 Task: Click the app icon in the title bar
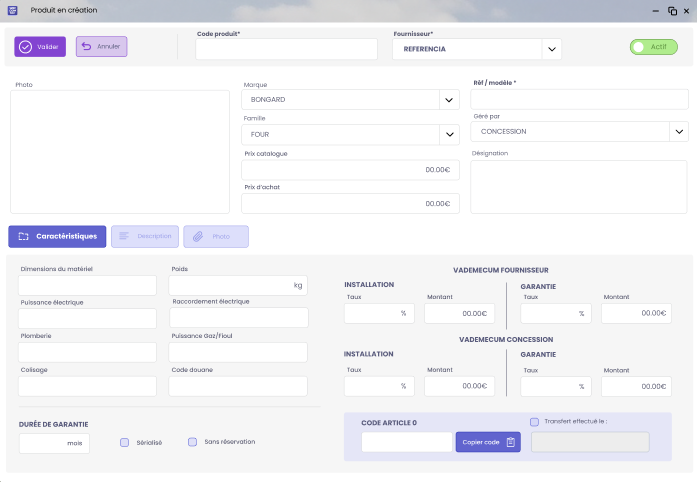[x=12, y=9]
